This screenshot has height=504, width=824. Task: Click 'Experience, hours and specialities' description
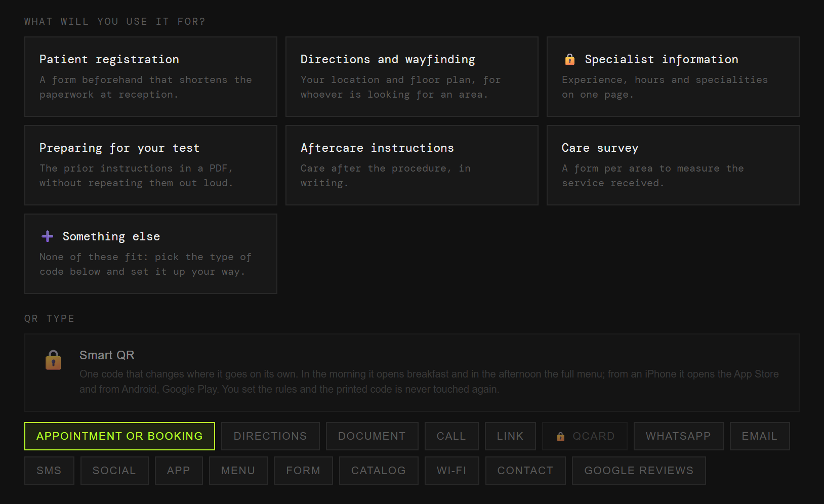[x=665, y=87]
